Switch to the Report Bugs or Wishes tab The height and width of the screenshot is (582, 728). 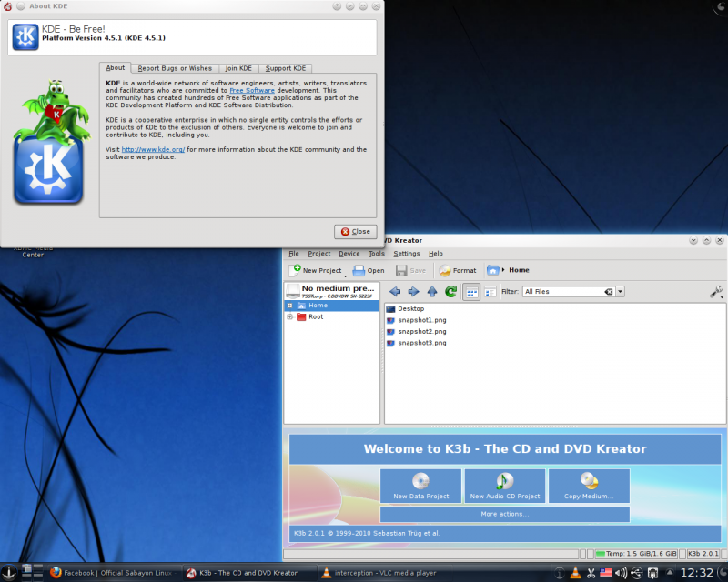(175, 68)
